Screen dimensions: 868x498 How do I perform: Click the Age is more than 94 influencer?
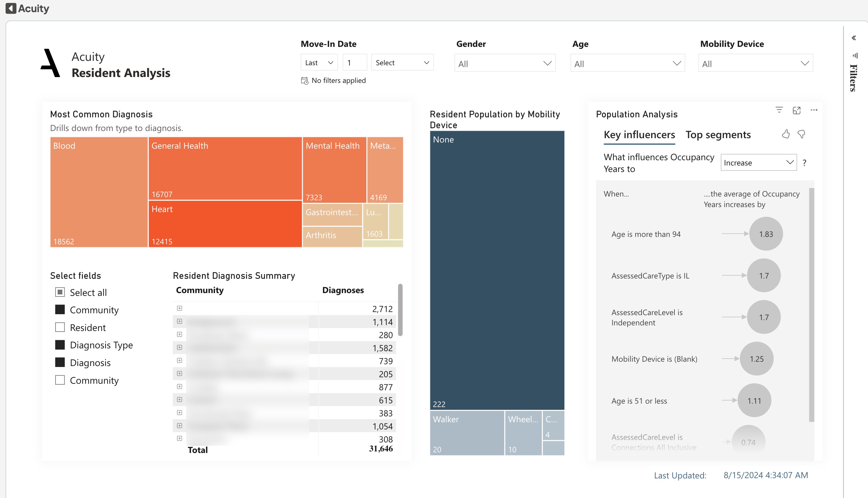646,234
